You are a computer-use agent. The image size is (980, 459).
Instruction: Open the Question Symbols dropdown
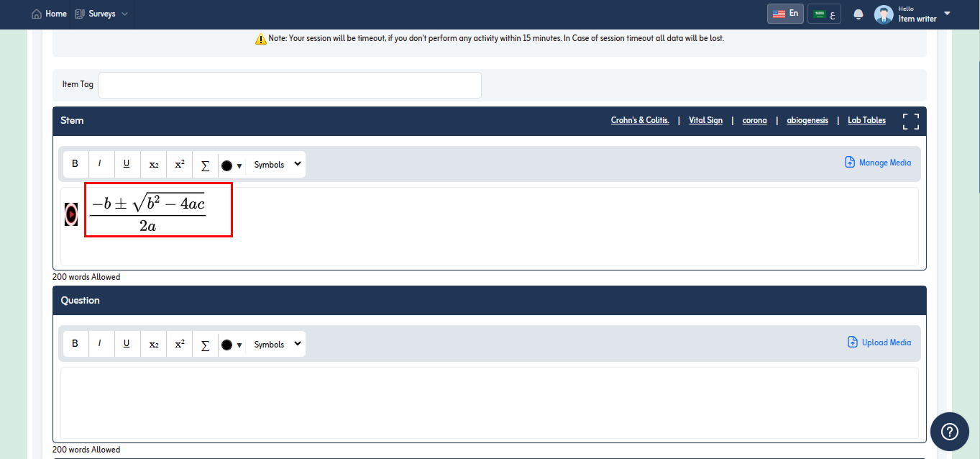[276, 345]
